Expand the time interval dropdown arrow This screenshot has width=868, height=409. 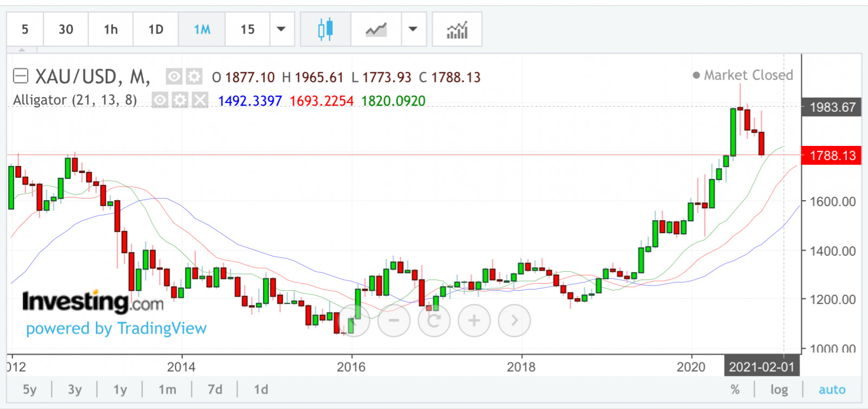coord(281,29)
